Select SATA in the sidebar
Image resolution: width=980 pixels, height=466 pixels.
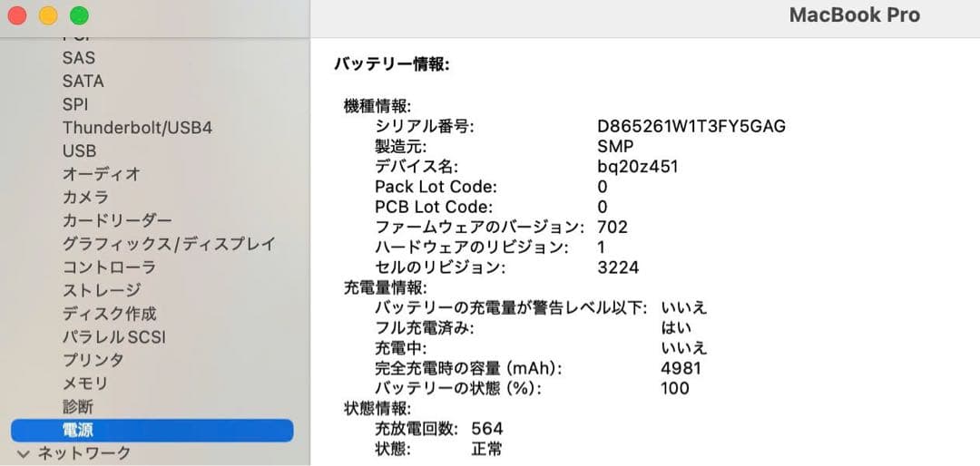83,82
